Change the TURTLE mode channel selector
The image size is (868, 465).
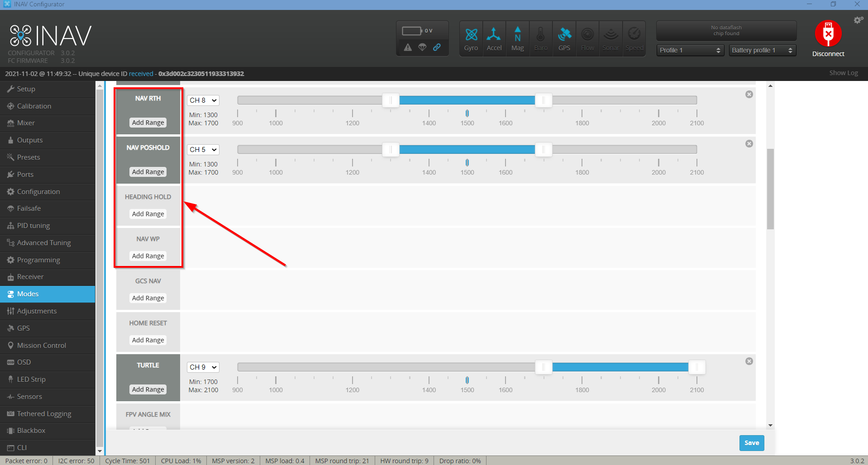point(203,367)
